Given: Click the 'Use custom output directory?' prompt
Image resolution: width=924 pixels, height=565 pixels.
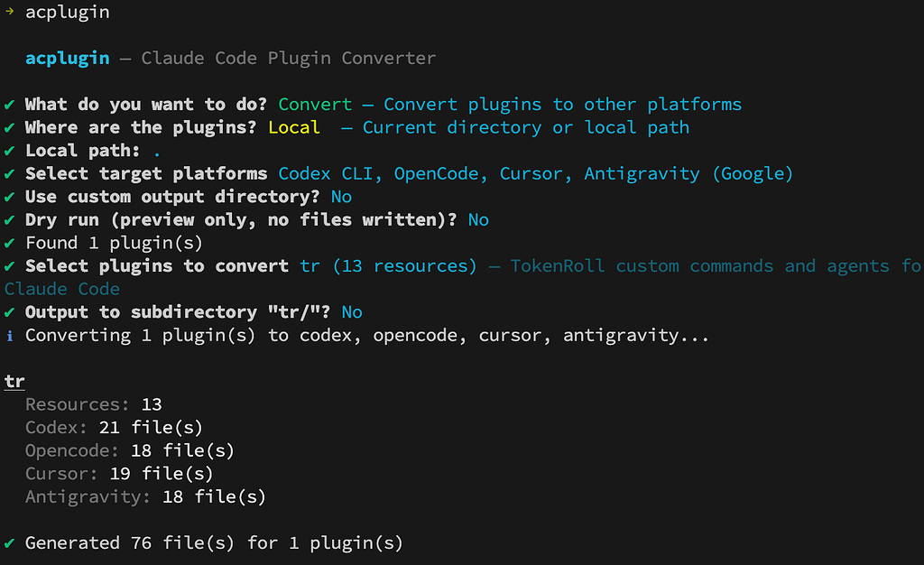Looking at the screenshot, I should (172, 196).
